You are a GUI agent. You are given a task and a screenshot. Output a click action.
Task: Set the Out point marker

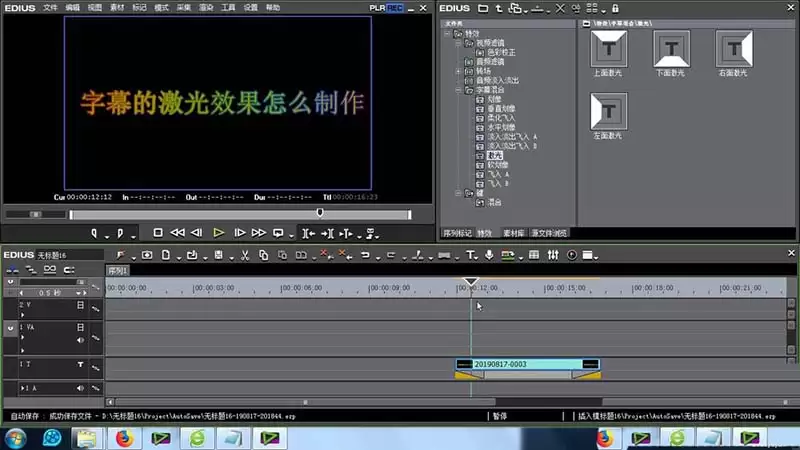120,233
